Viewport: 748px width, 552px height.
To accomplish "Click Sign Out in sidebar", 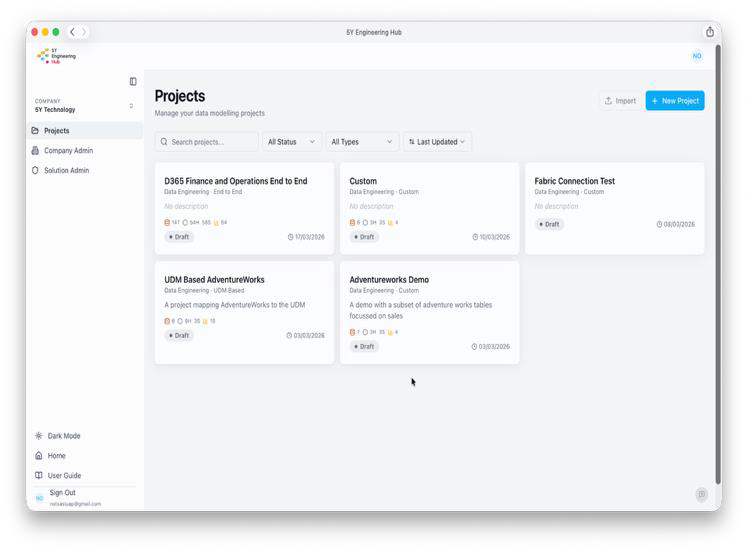I will [62, 493].
